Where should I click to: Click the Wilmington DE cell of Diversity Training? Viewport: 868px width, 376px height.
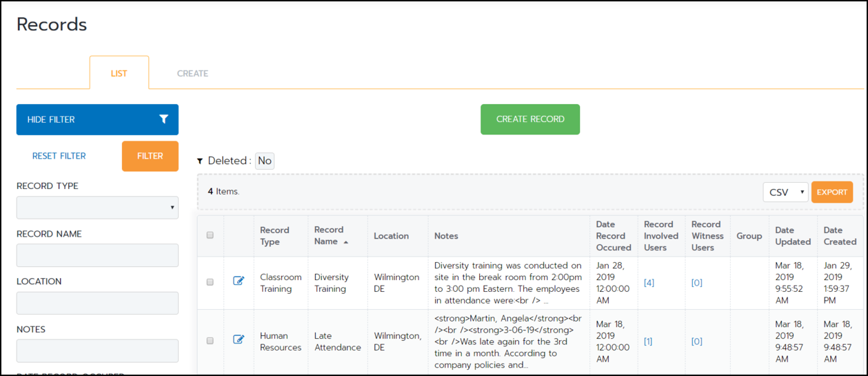[x=396, y=283]
